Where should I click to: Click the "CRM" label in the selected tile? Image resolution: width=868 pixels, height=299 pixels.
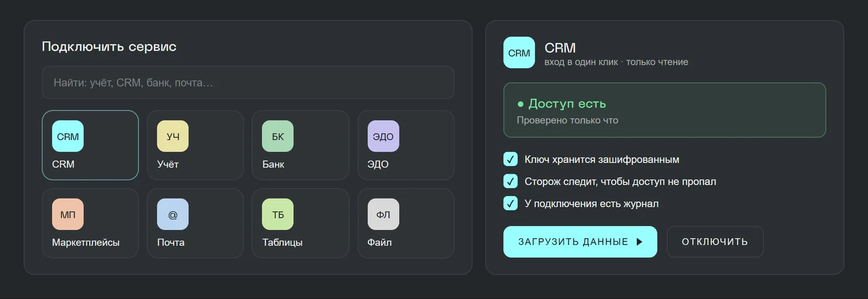(63, 164)
